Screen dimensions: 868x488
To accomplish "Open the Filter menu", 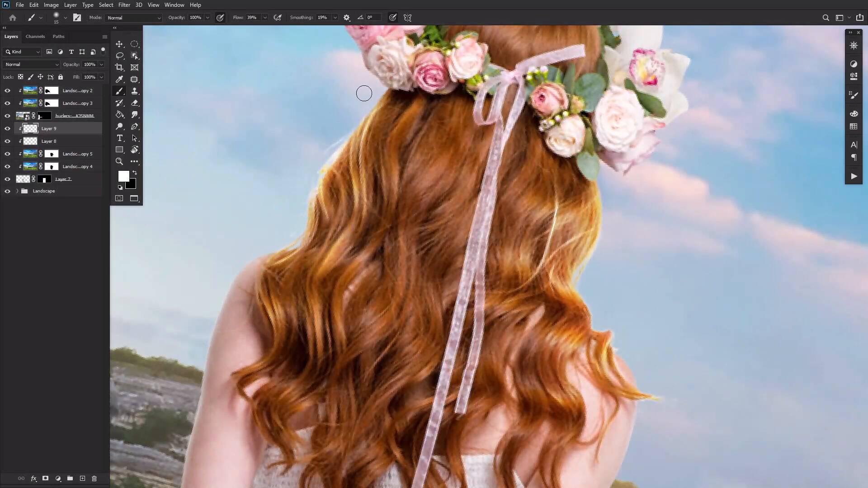I will [124, 5].
